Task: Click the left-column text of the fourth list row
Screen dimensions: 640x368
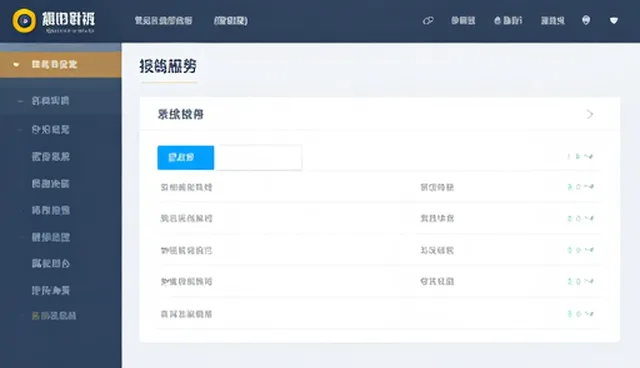Action: click(187, 282)
